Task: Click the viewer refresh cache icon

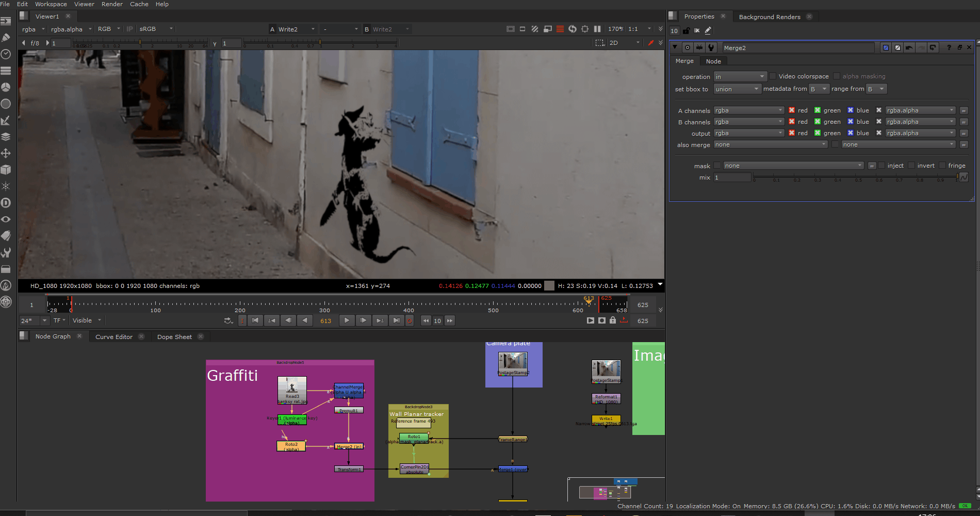Action: point(573,29)
